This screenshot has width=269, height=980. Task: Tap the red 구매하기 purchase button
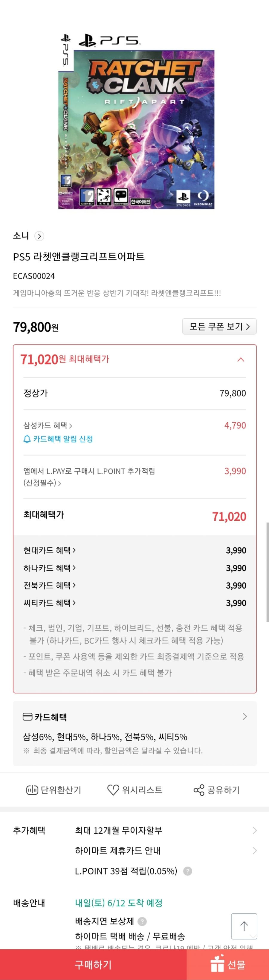(x=93, y=965)
